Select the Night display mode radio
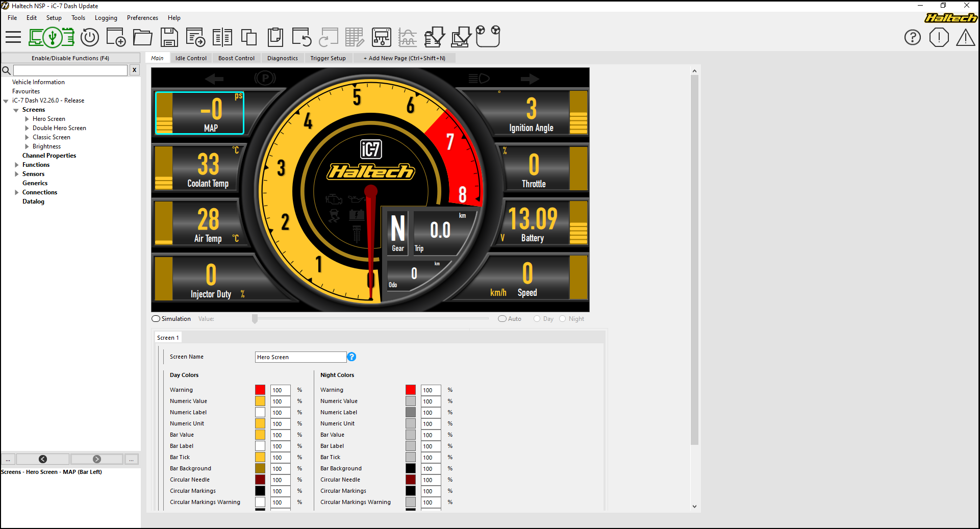Screen dimensions: 980x529 click(x=563, y=319)
